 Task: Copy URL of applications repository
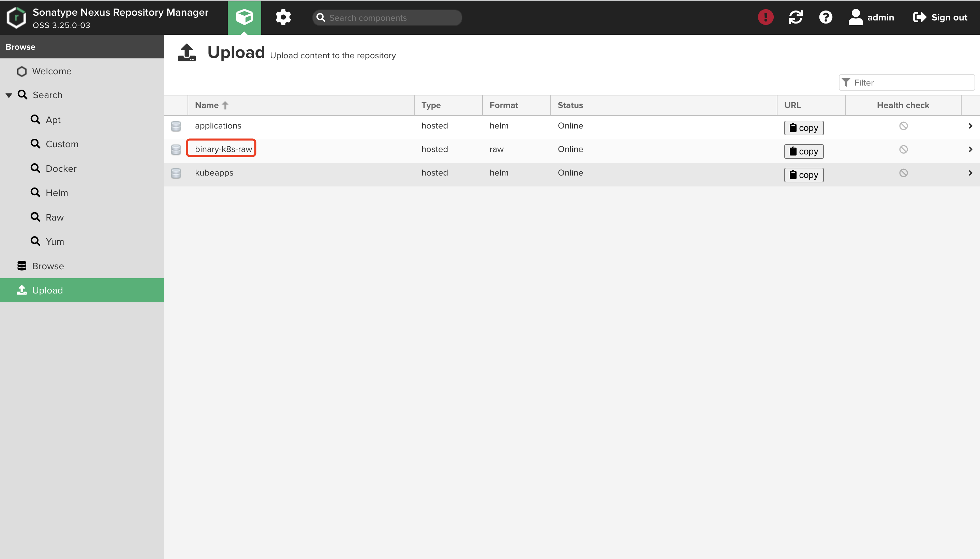[x=804, y=128]
